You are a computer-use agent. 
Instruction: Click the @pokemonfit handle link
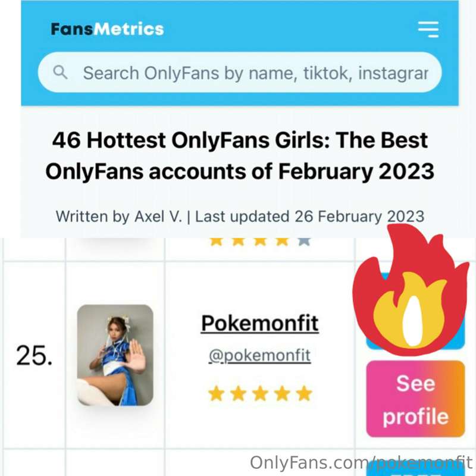tap(259, 356)
